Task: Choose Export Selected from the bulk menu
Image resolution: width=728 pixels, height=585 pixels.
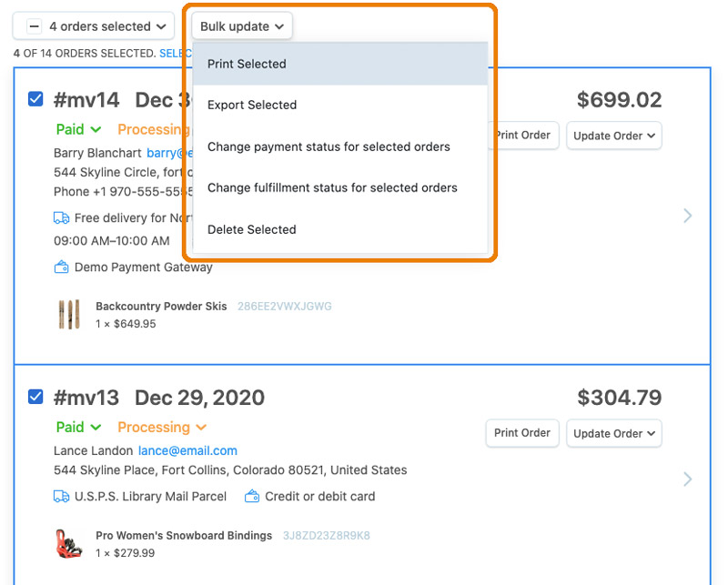Action: (x=252, y=105)
